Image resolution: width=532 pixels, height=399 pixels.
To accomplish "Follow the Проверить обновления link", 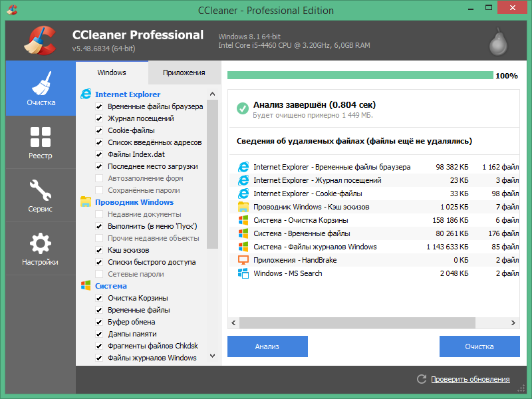I will pyautogui.click(x=470, y=379).
